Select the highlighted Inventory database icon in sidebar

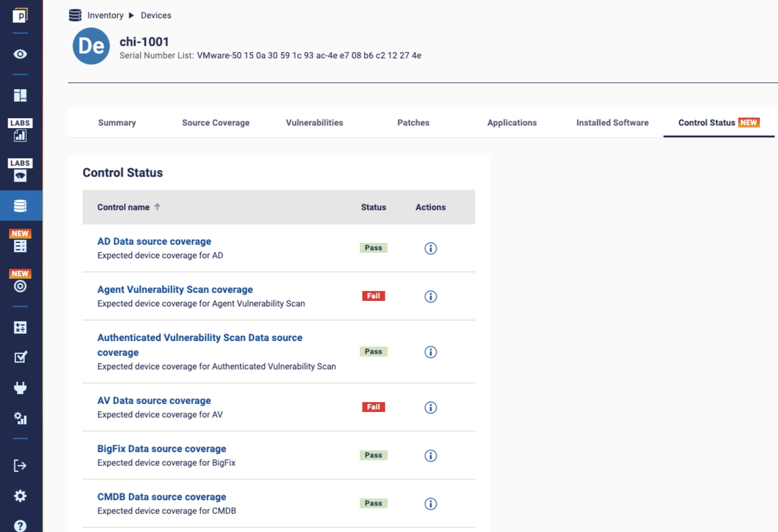[x=20, y=206]
